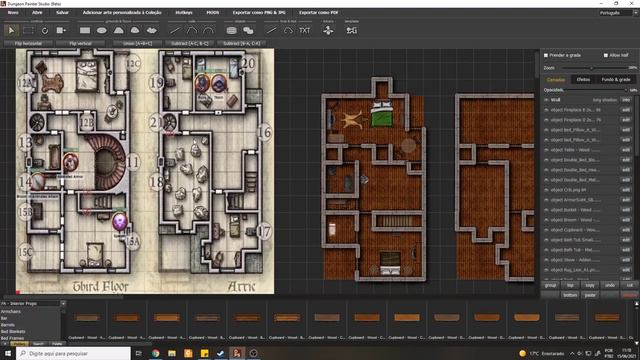Click the Flip horizontal button

[x=28, y=43]
